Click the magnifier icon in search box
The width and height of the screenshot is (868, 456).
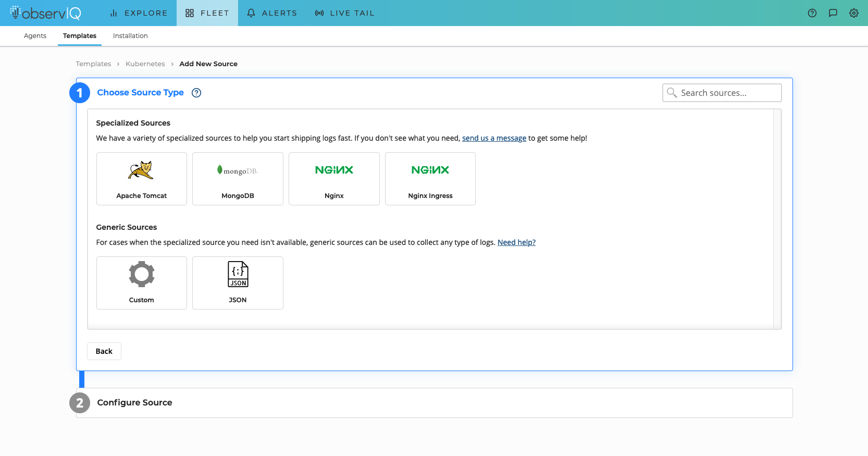coord(672,93)
